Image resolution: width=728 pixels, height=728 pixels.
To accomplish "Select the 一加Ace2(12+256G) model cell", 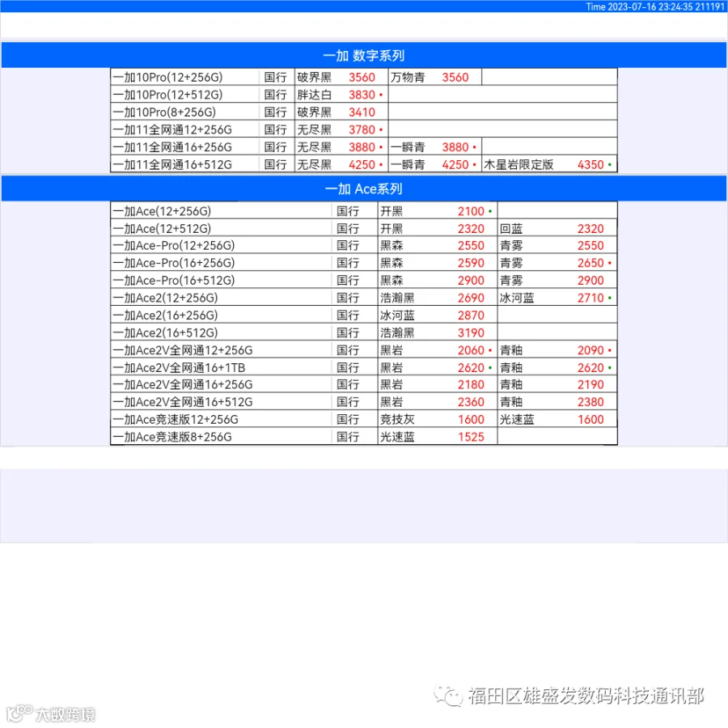I will 222,298.
